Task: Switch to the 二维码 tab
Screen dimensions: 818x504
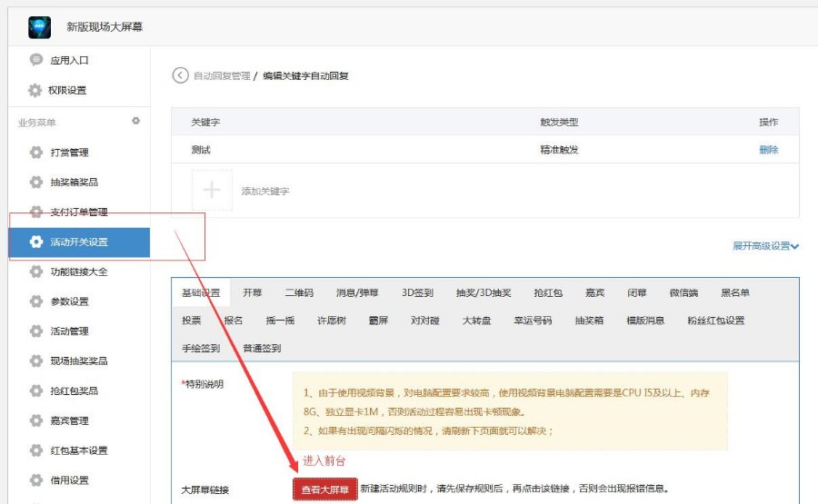Action: [299, 293]
